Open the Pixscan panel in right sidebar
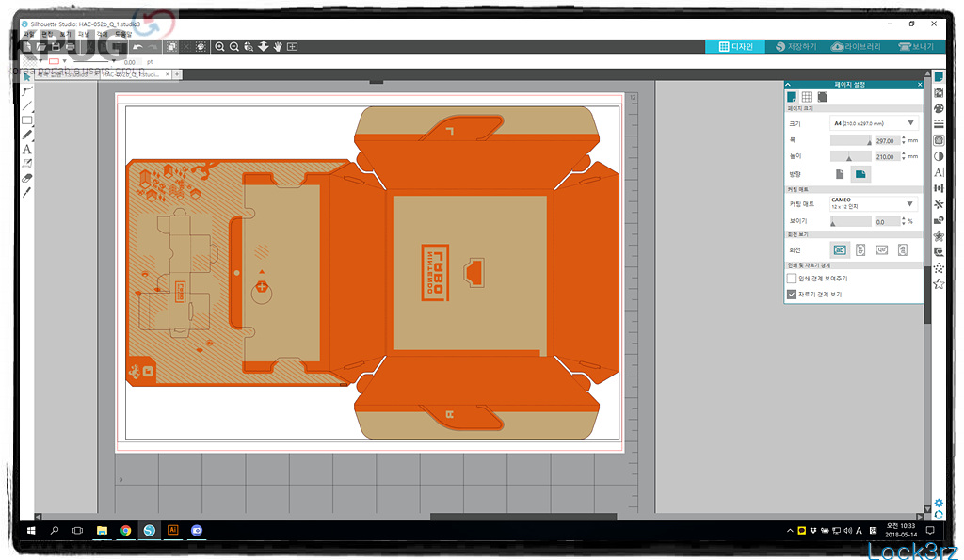Screen dimensions: 964x560 coord(939,93)
